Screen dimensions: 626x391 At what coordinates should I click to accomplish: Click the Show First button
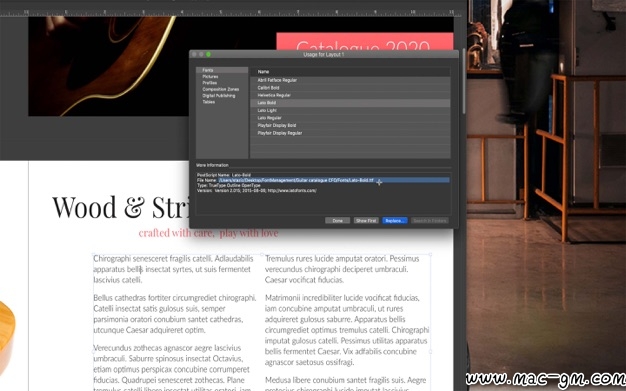[x=366, y=220]
